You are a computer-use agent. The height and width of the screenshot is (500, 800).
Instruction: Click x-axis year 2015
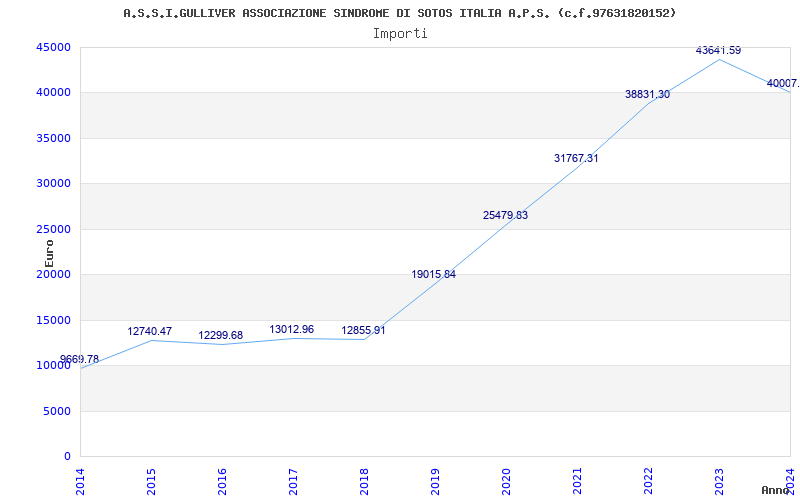tap(152, 481)
